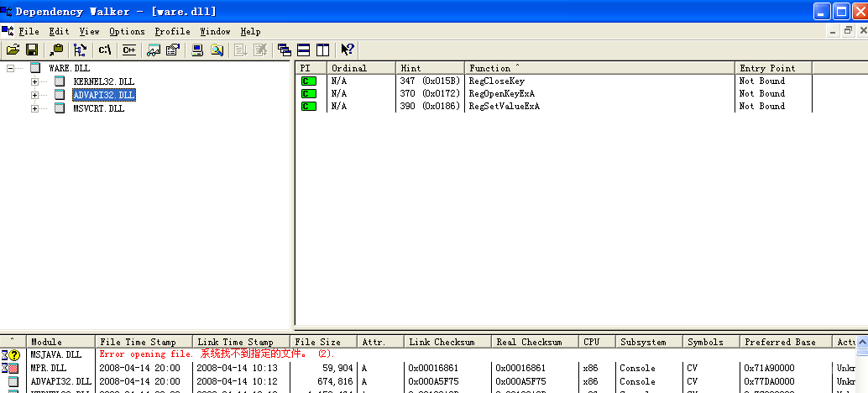Toggle the Auto Expand tree icon
This screenshot has width=868, height=393.
click(81, 50)
